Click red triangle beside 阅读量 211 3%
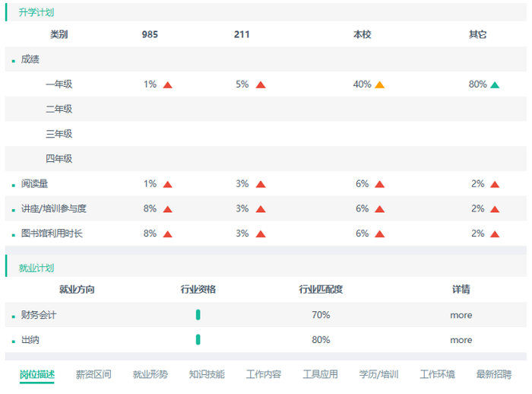 pyautogui.click(x=261, y=184)
